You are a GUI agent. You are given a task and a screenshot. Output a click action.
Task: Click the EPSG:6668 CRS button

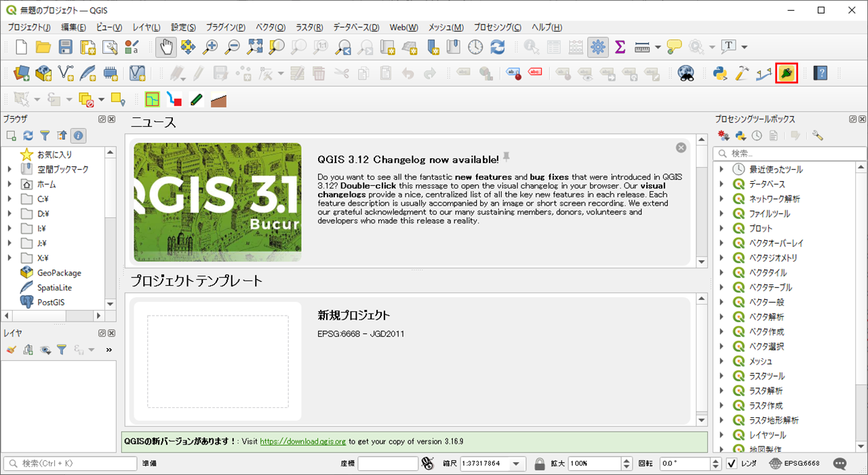click(795, 463)
